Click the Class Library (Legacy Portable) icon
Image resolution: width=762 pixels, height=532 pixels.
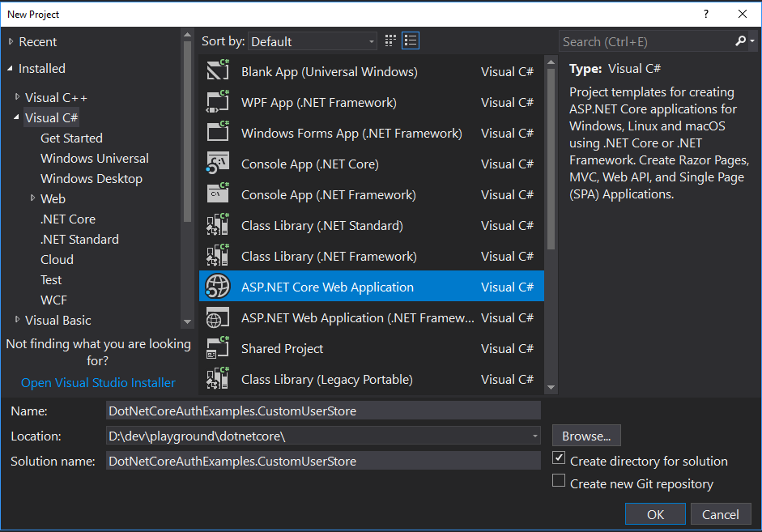pyautogui.click(x=218, y=379)
